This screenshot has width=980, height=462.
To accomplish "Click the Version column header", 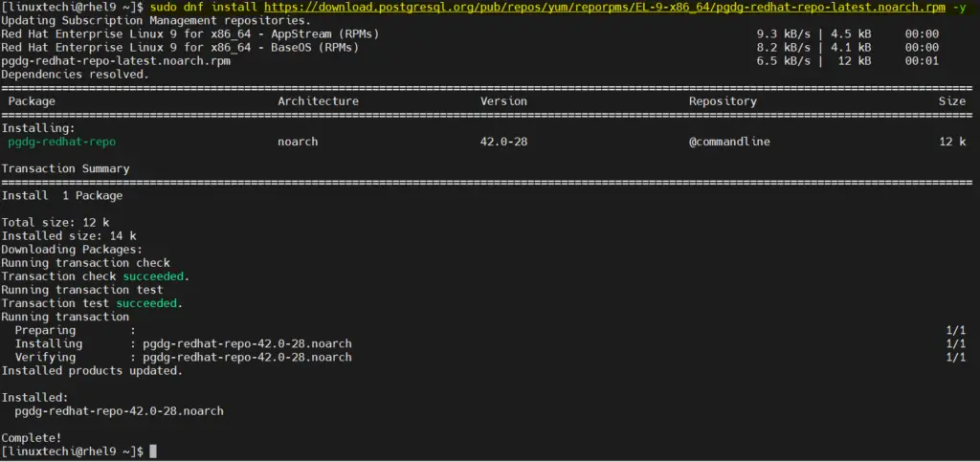I will point(503,101).
